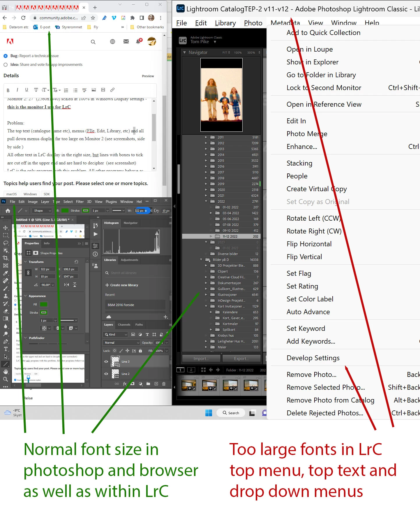Select the Bug report radio button
This screenshot has width=420, height=527.
(6, 56)
